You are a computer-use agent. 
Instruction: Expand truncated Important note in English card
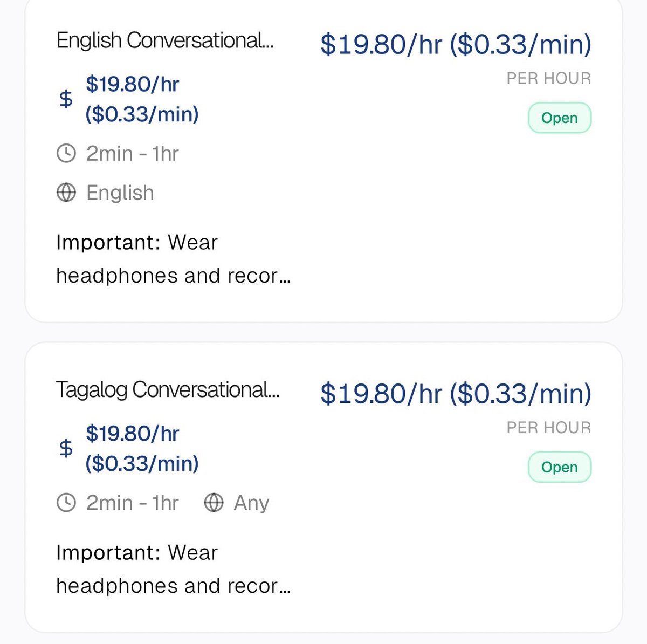173,259
